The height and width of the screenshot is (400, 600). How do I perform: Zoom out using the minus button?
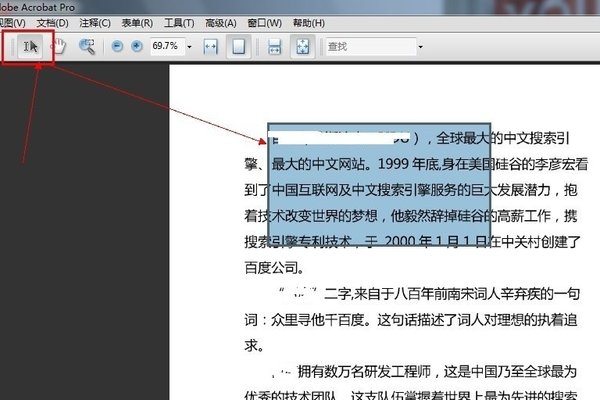[117, 46]
